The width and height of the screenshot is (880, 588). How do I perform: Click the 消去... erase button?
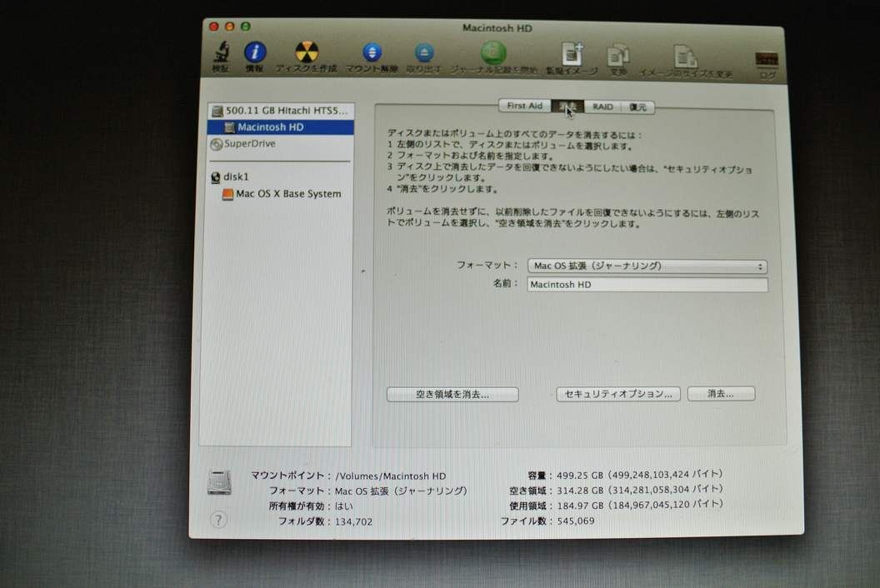(x=721, y=393)
